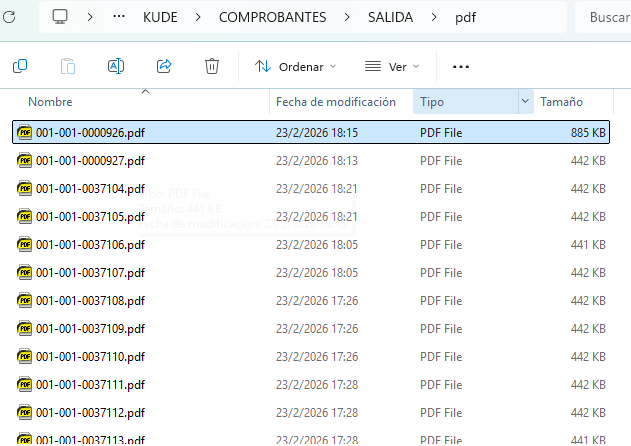Select file 001-001-0037108.pdf
Image resolution: width=631 pixels, height=446 pixels.
click(90, 300)
